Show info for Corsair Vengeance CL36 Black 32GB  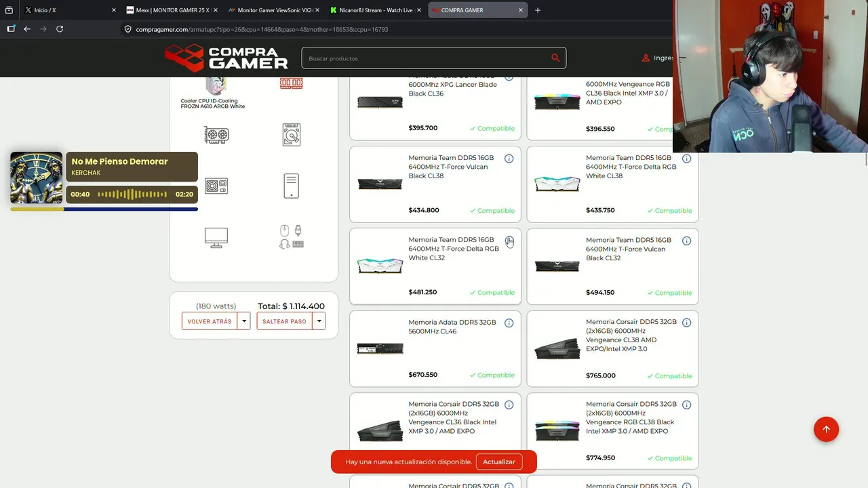point(509,405)
